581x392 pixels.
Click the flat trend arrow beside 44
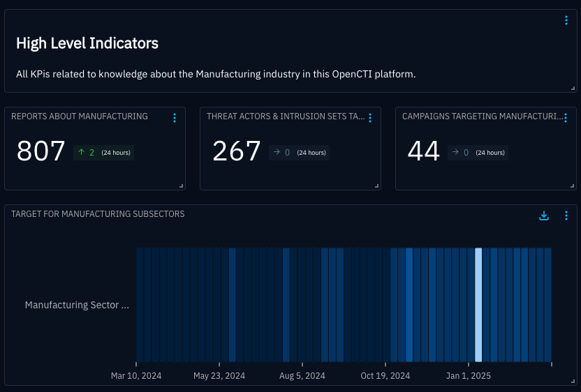tap(455, 152)
